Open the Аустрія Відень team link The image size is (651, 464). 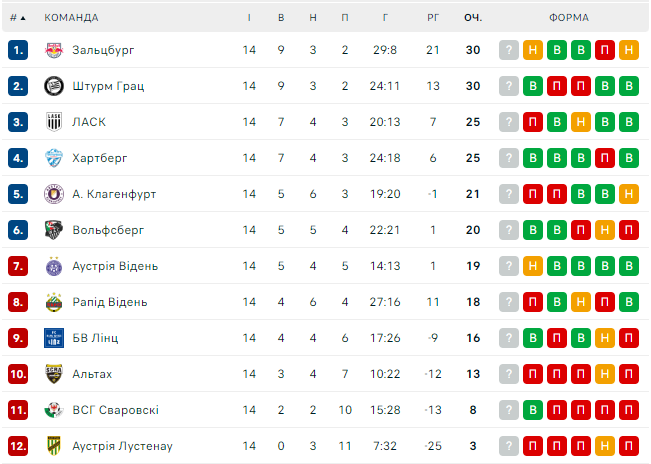click(x=115, y=266)
